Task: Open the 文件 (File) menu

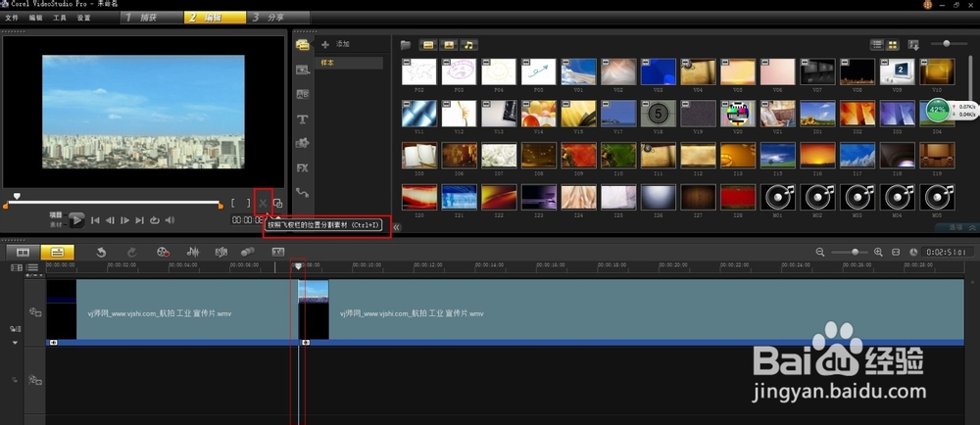Action: (x=11, y=18)
